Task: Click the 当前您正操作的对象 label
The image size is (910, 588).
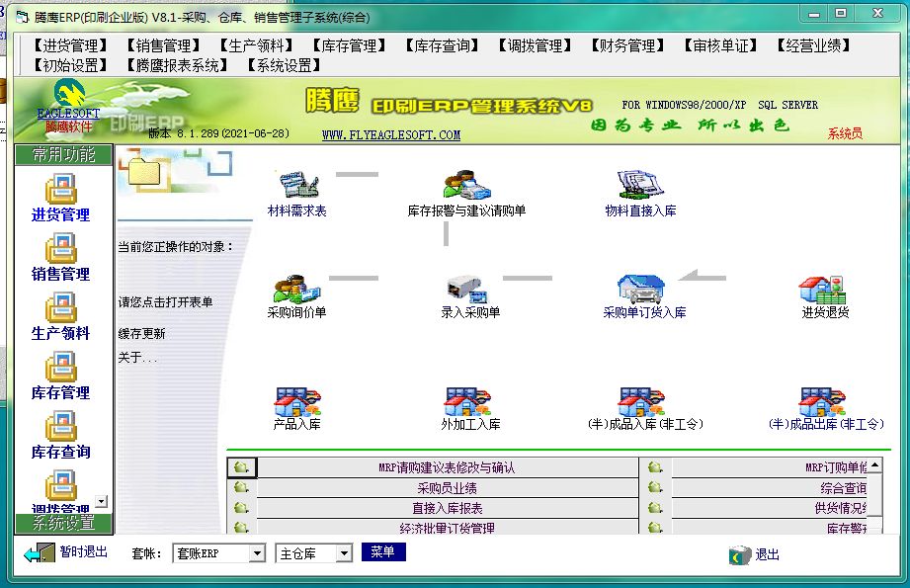Action: 176,247
